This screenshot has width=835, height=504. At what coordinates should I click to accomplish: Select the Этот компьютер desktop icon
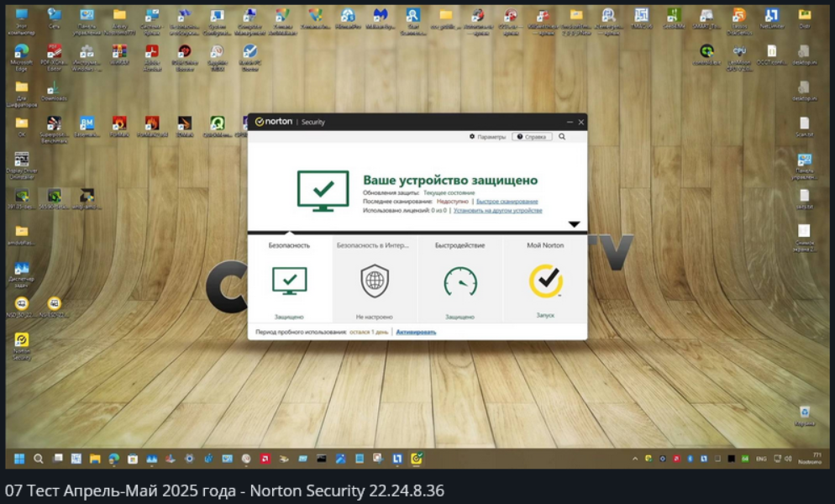pyautogui.click(x=21, y=21)
